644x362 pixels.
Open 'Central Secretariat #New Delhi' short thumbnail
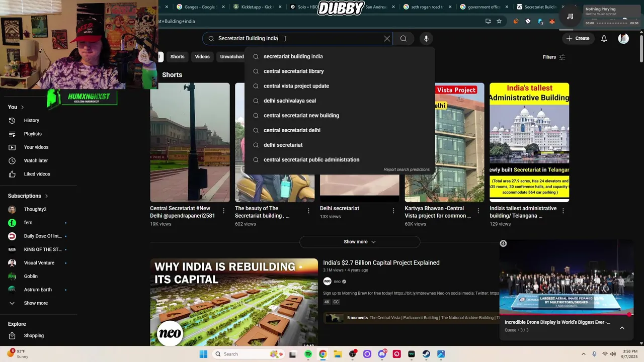point(190,142)
